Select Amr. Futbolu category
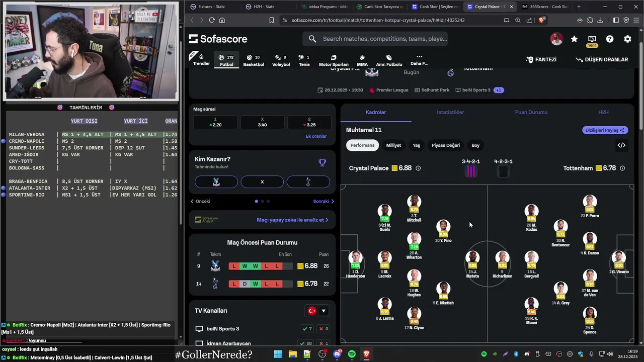The width and height of the screenshot is (644, 362). pyautogui.click(x=389, y=60)
